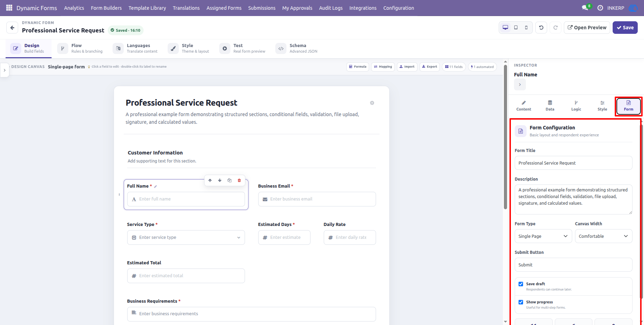The image size is (644, 325).
Task: Open the Flow rules & branching tab
Action: (80, 48)
